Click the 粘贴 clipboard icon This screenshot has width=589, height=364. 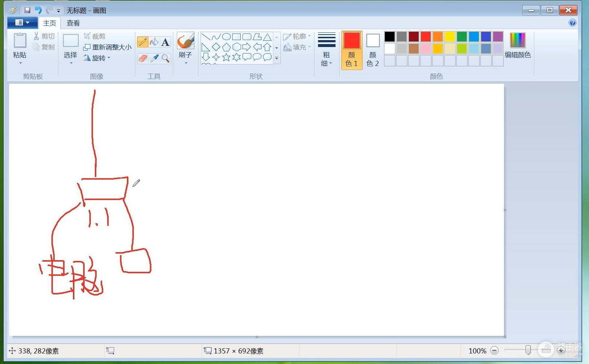click(20, 40)
